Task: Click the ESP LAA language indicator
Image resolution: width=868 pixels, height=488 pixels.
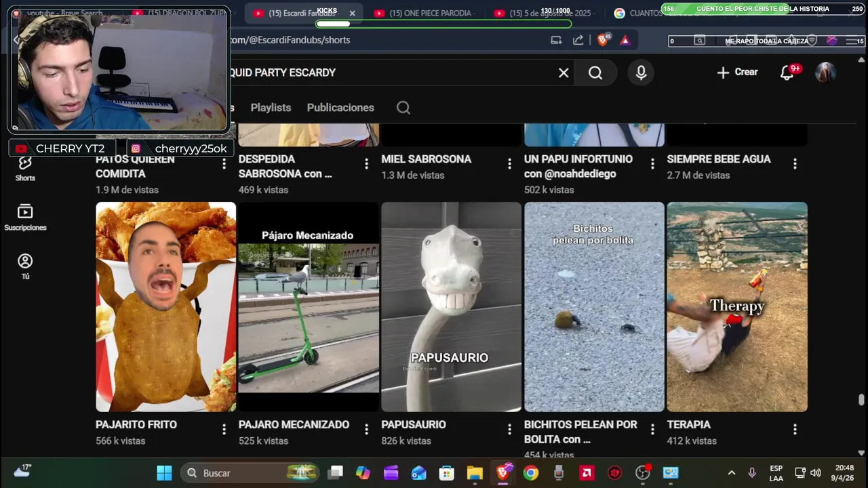Action: pyautogui.click(x=776, y=472)
